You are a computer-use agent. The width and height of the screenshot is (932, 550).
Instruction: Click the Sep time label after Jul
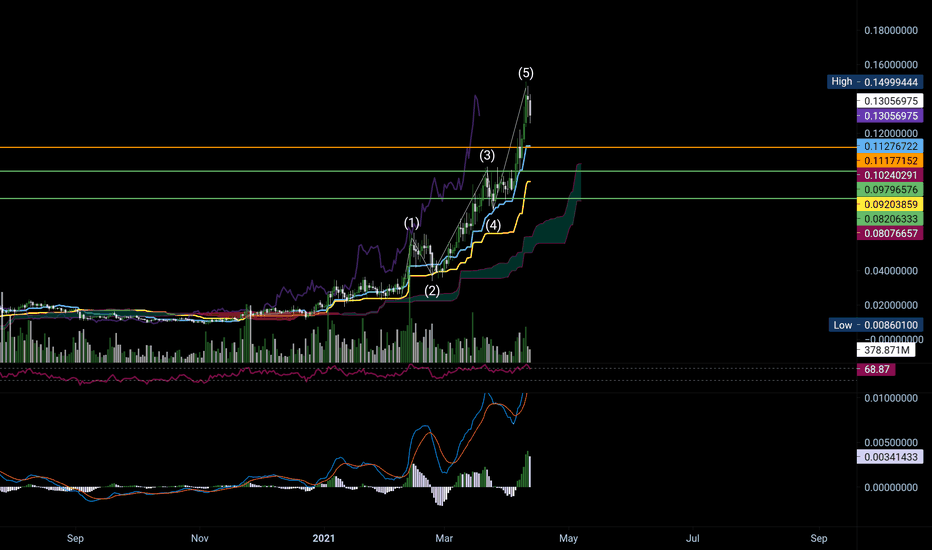819,539
